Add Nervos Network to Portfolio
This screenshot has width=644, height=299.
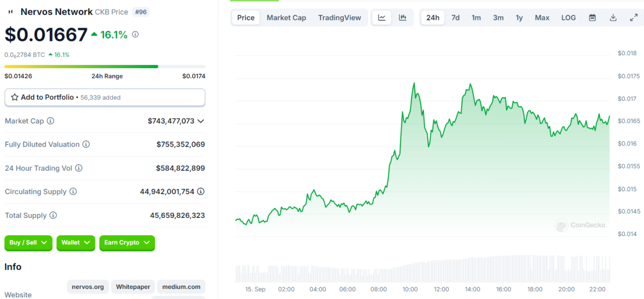(105, 97)
